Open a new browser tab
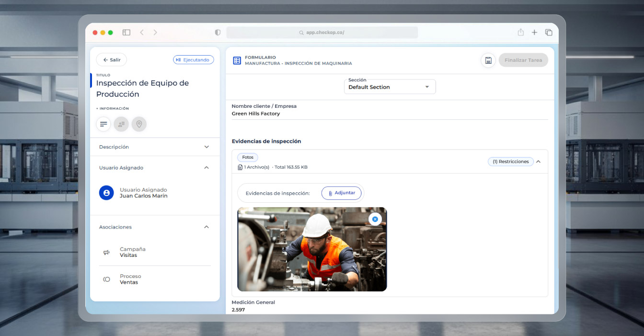The width and height of the screenshot is (644, 336). click(x=534, y=33)
